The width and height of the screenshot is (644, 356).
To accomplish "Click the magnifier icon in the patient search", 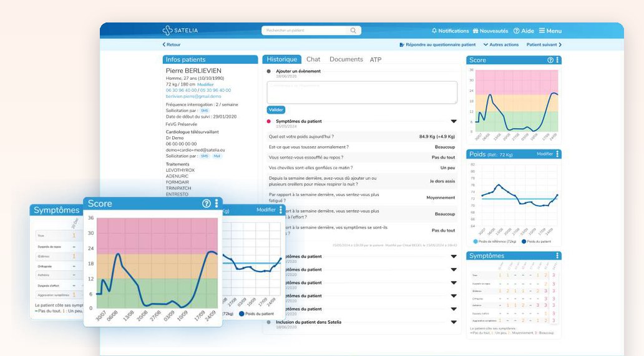I will click(353, 31).
